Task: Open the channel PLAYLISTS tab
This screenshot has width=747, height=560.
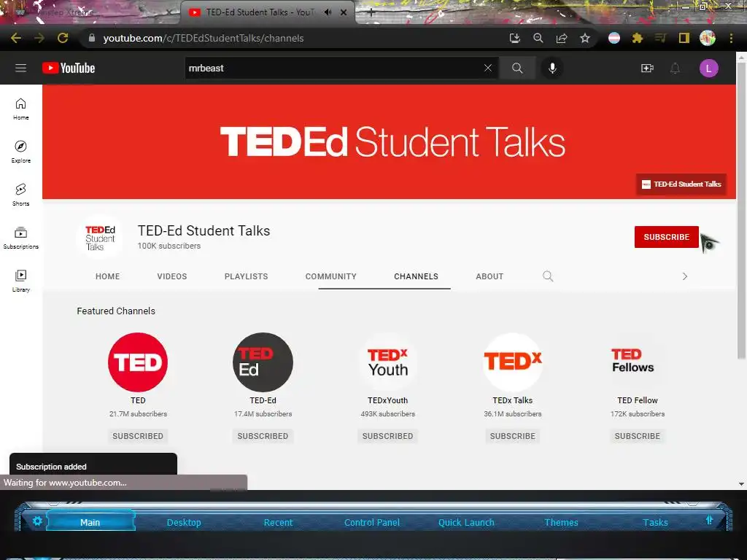Action: coord(247,276)
